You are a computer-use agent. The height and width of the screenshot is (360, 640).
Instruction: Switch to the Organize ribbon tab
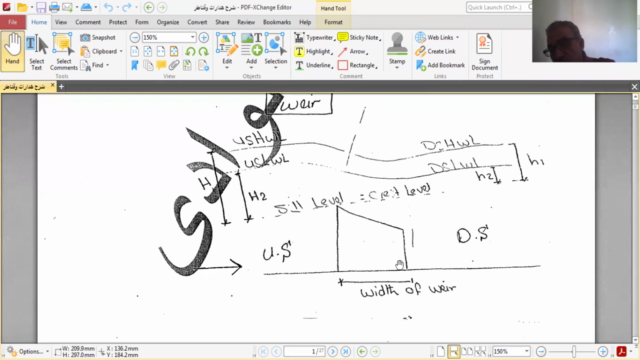pyautogui.click(x=168, y=22)
